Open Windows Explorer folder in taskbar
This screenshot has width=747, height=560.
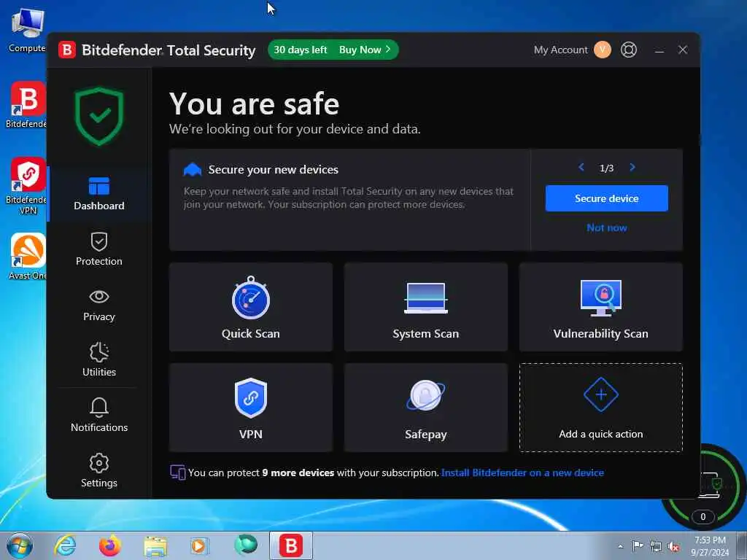click(155, 547)
